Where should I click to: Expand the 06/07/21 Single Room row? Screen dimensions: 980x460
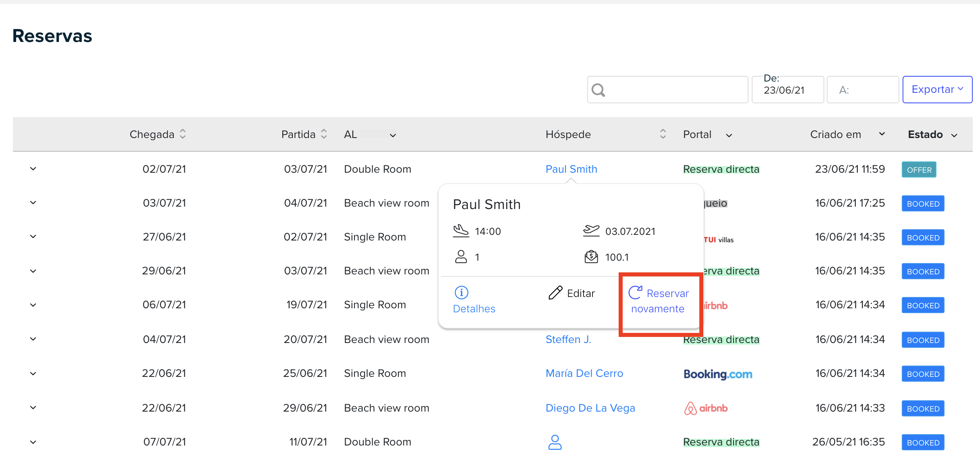(33, 305)
